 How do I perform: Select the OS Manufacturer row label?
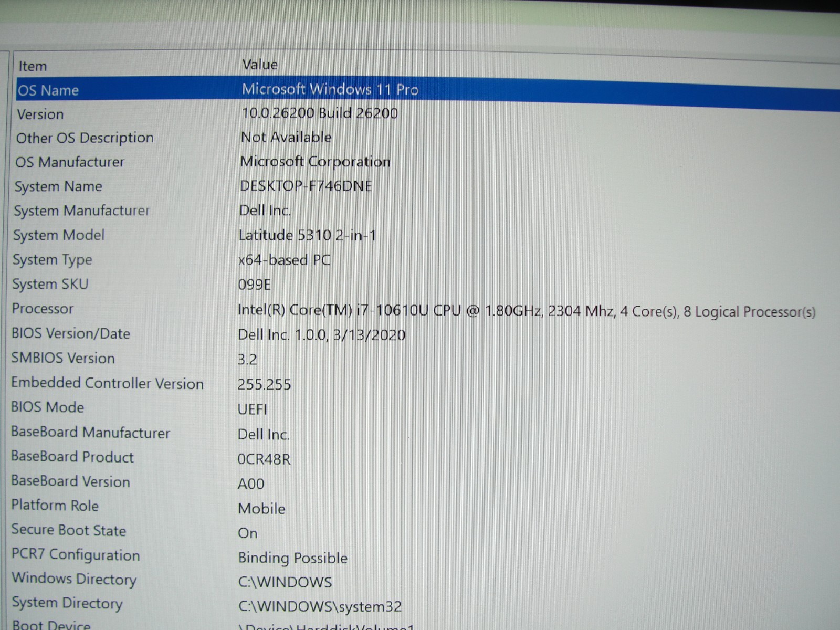point(70,162)
